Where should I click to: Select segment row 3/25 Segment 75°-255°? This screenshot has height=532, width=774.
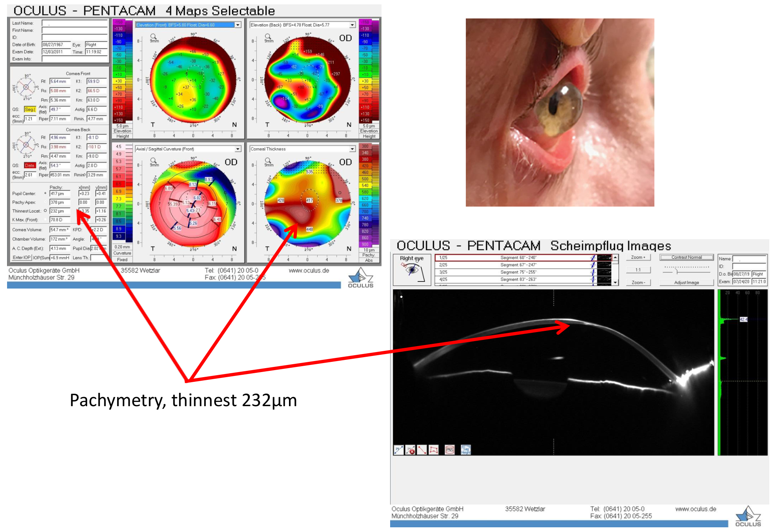click(523, 272)
